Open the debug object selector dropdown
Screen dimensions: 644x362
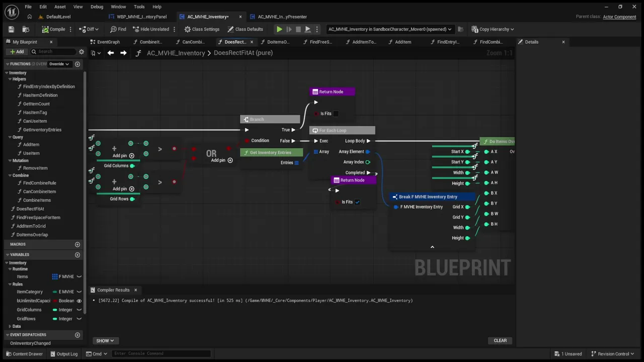coord(390,29)
